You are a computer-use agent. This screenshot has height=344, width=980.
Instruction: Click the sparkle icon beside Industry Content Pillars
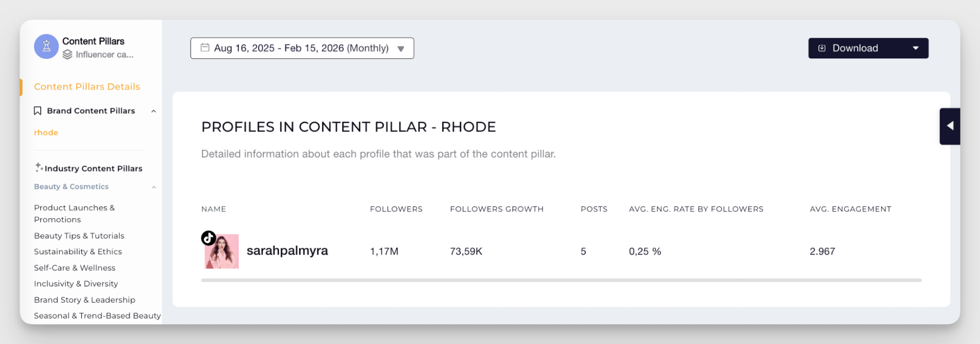(39, 167)
